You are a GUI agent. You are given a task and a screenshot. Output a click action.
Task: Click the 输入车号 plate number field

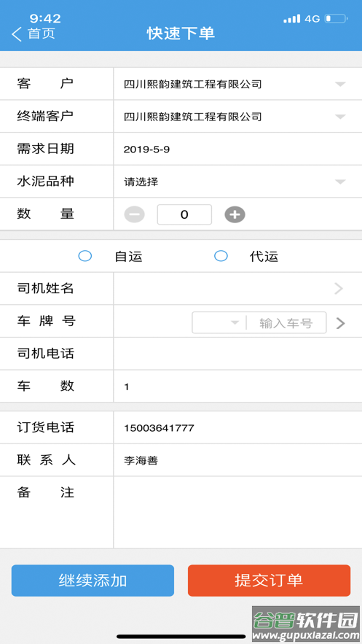[286, 323]
